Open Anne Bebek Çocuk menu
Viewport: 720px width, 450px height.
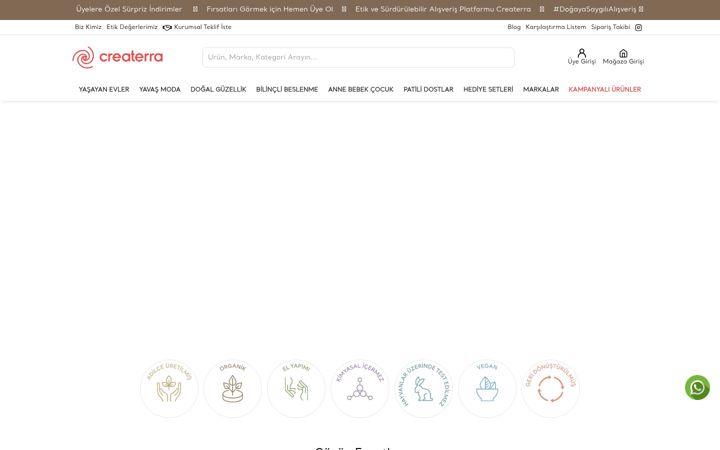point(360,90)
